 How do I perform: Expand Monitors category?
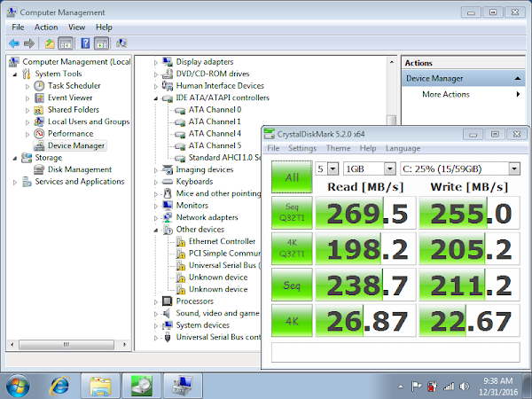156,206
